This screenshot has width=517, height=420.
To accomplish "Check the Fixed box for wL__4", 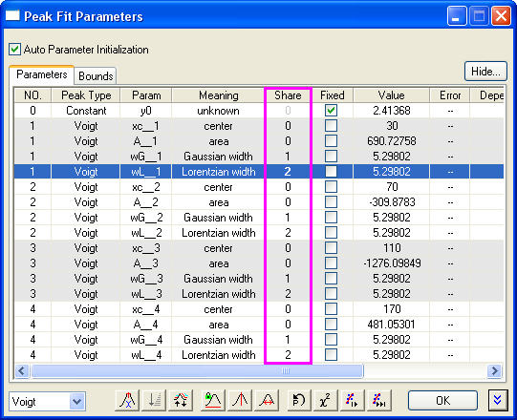I will tap(331, 355).
